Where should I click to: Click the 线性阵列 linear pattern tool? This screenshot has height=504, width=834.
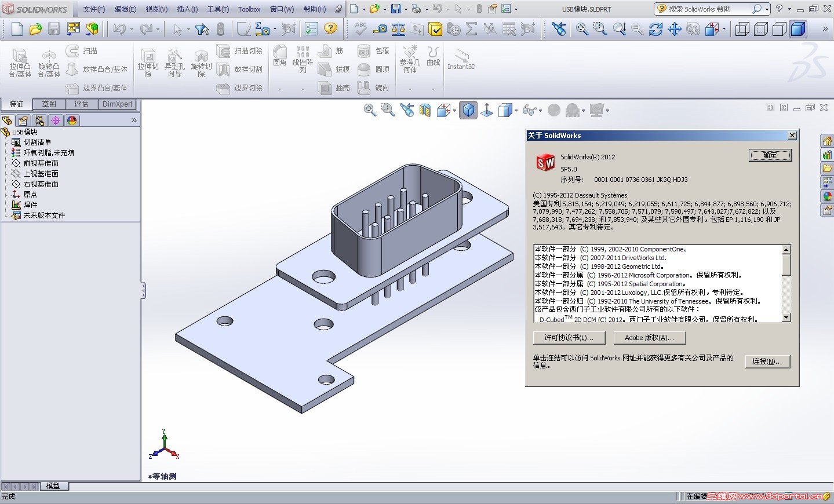coord(303,60)
